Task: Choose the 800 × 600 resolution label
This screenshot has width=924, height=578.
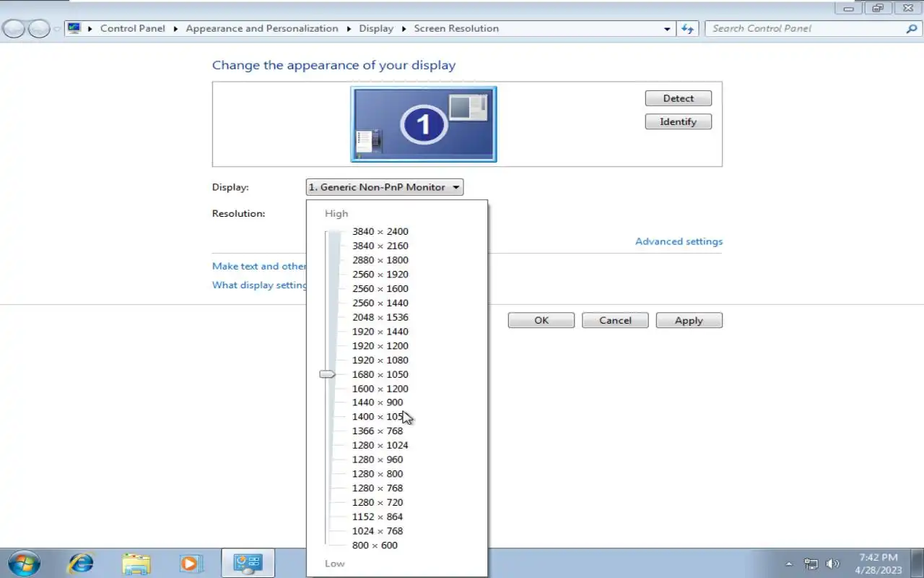Action: click(x=375, y=545)
